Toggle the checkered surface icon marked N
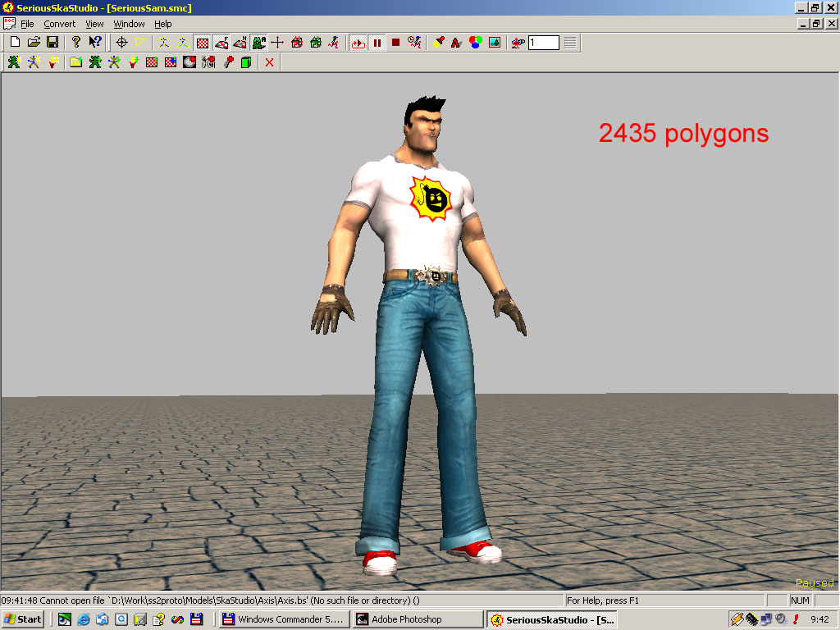840x630 pixels. coord(240,43)
